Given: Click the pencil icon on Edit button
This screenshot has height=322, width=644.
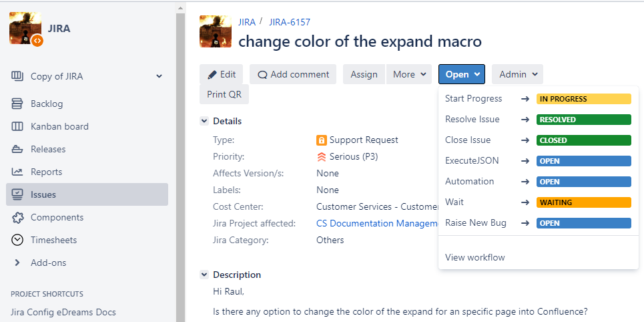Looking at the screenshot, I should click(212, 74).
